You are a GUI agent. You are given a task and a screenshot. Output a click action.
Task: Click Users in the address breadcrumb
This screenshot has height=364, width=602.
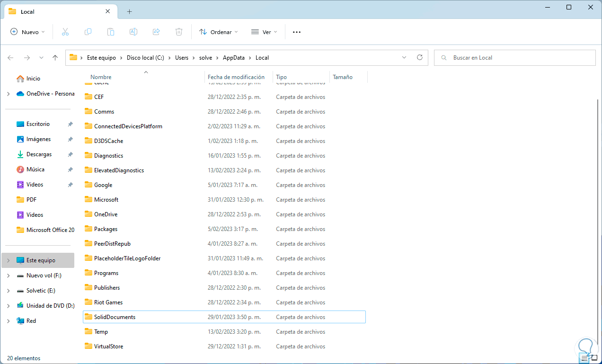pos(182,58)
